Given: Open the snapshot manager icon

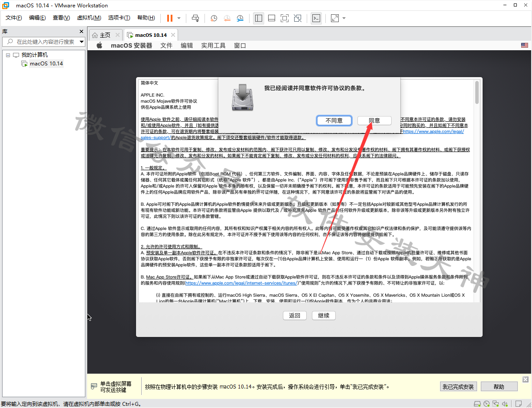Looking at the screenshot, I should coord(240,18).
